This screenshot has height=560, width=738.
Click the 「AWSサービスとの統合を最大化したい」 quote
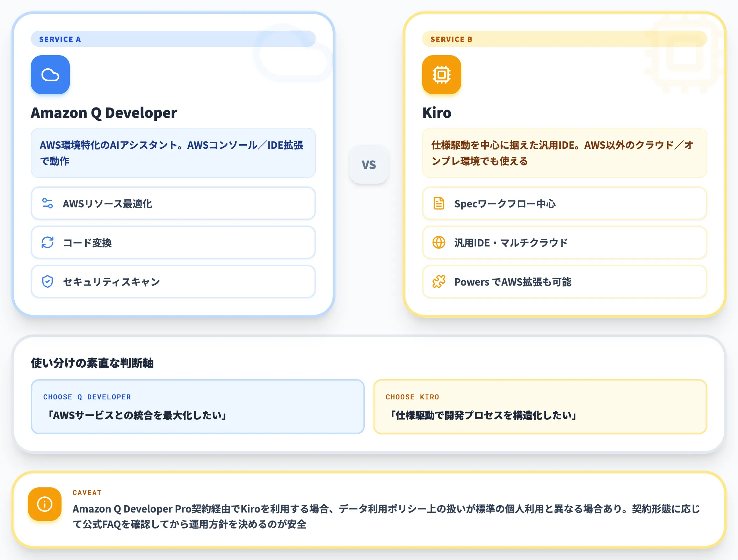pyautogui.click(x=137, y=415)
